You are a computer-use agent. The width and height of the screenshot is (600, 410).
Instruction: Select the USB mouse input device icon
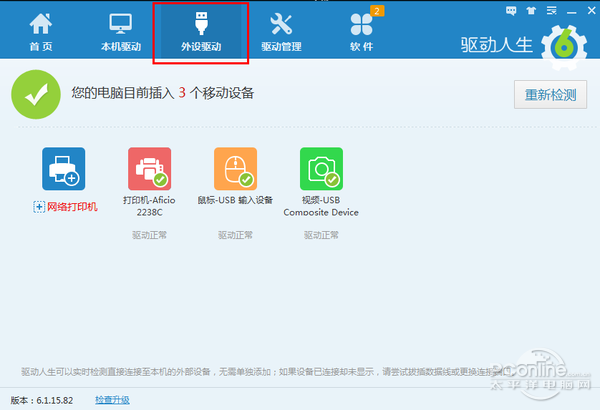pos(235,168)
